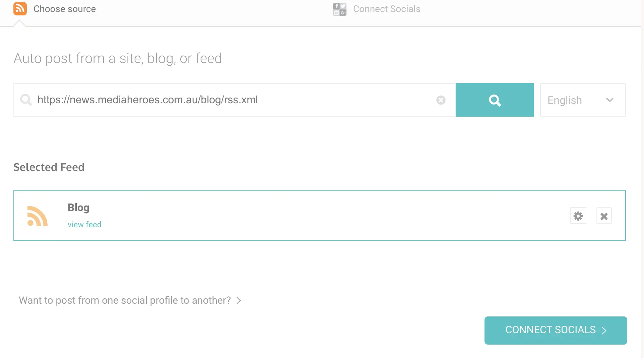Select the Blog feed title
The height and width of the screenshot is (358, 644).
click(78, 207)
